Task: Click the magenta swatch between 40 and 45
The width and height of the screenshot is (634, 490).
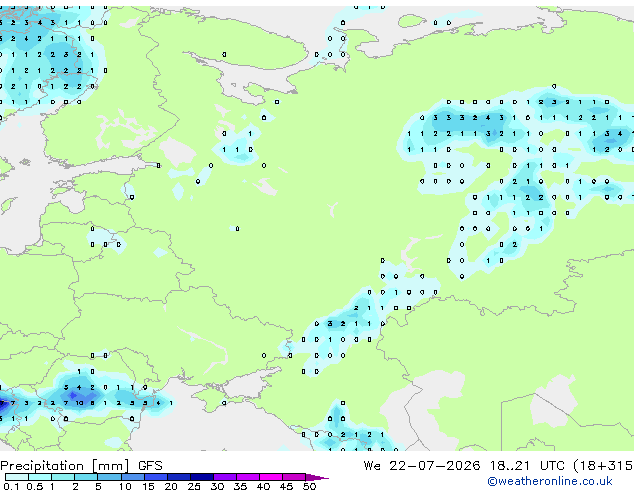Action: 271,477
